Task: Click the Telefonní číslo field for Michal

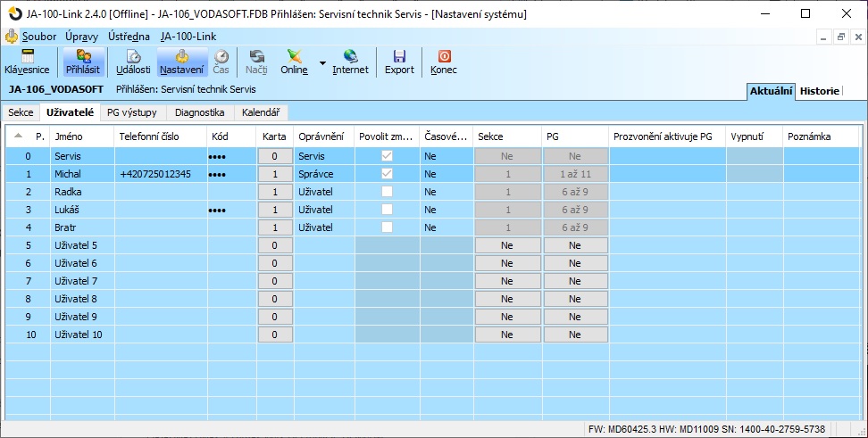Action: (x=160, y=174)
